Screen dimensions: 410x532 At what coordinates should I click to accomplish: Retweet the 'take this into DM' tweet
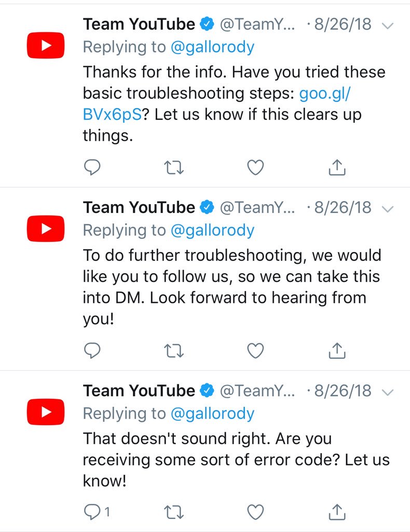[174, 351]
